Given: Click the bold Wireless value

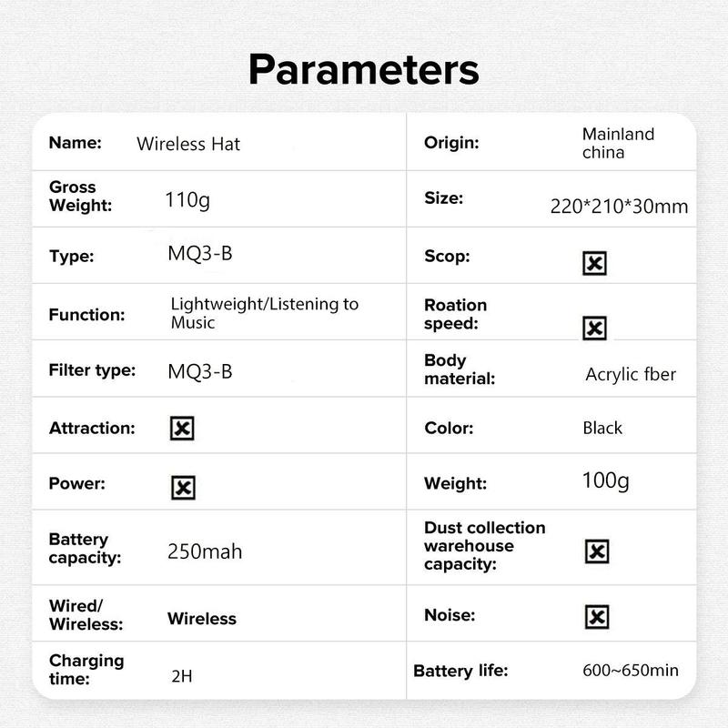Looking at the screenshot, I should click(x=202, y=619).
